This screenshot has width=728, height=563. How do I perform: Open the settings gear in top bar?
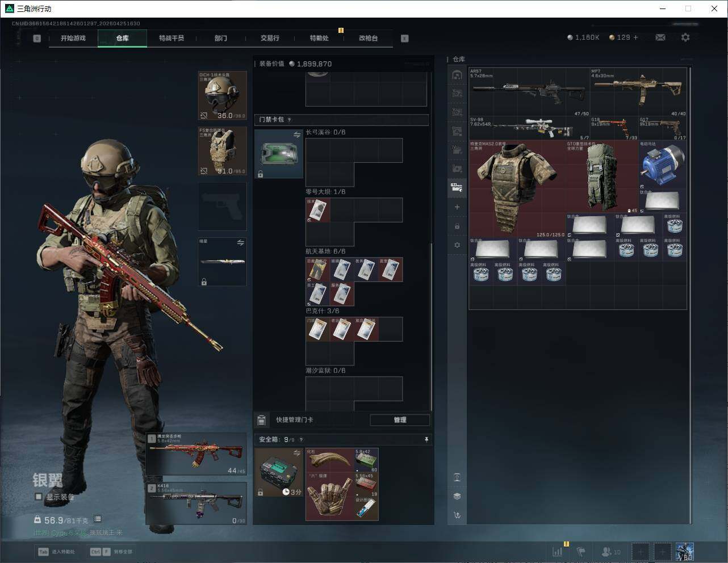pyautogui.click(x=685, y=37)
